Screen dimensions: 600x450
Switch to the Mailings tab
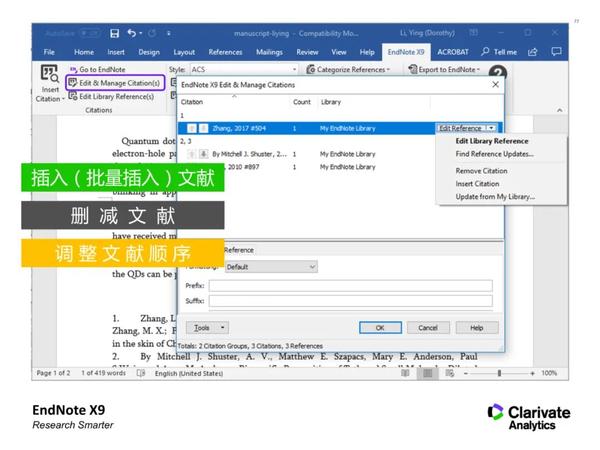(269, 52)
